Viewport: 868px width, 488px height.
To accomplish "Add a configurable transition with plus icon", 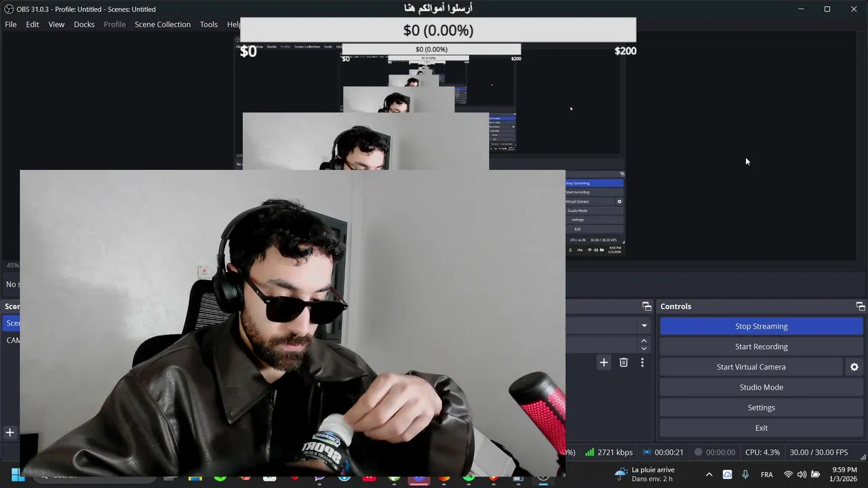I will [x=604, y=363].
